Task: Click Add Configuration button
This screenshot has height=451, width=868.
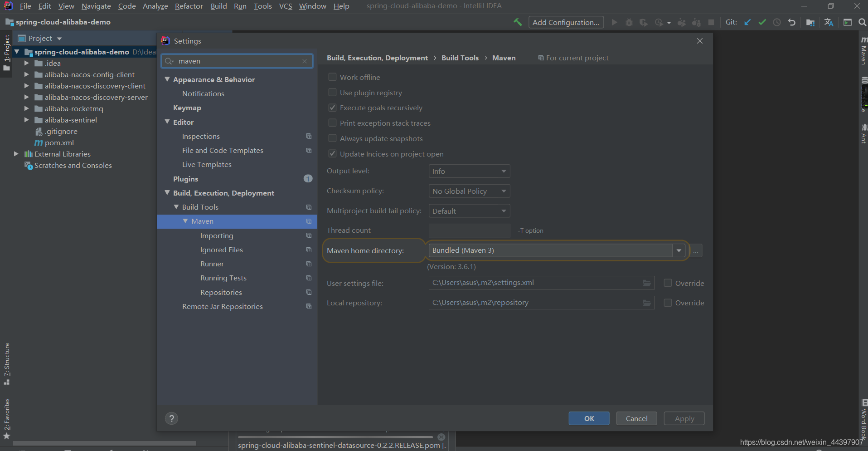Action: pyautogui.click(x=566, y=22)
